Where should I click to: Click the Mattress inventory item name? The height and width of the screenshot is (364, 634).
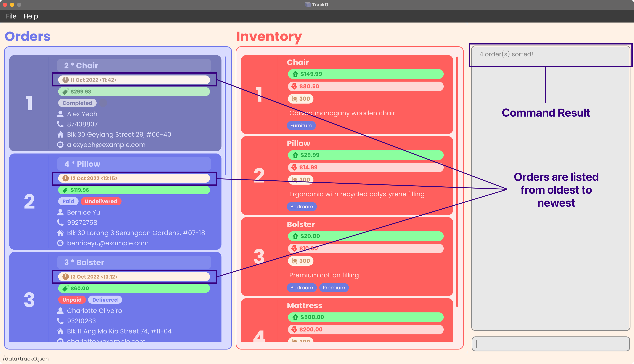click(304, 305)
